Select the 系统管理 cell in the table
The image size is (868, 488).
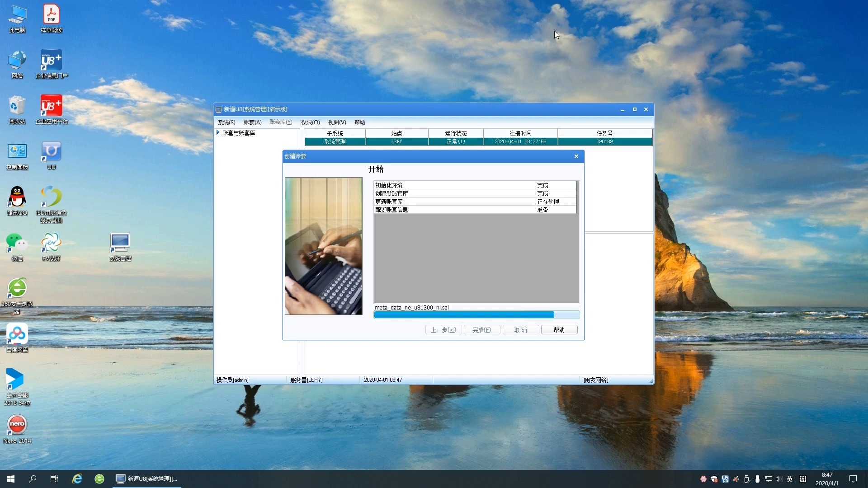pyautogui.click(x=335, y=141)
